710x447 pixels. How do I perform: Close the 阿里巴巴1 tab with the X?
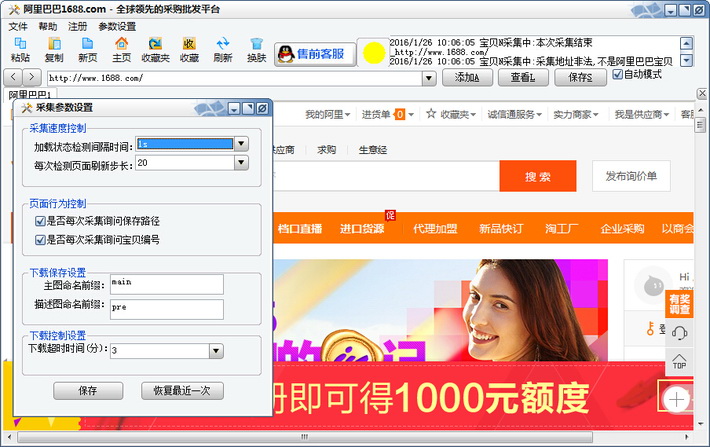coord(702,94)
